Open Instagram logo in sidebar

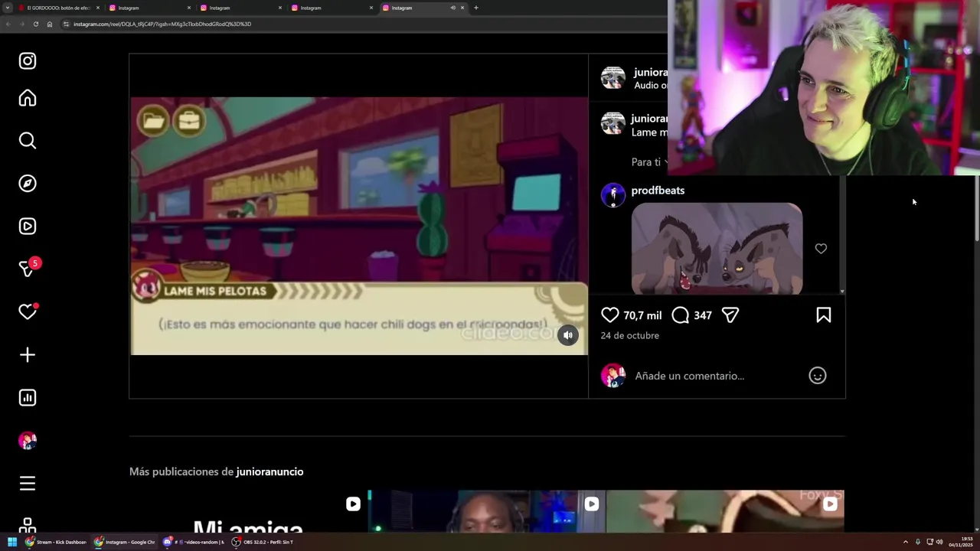(x=28, y=61)
